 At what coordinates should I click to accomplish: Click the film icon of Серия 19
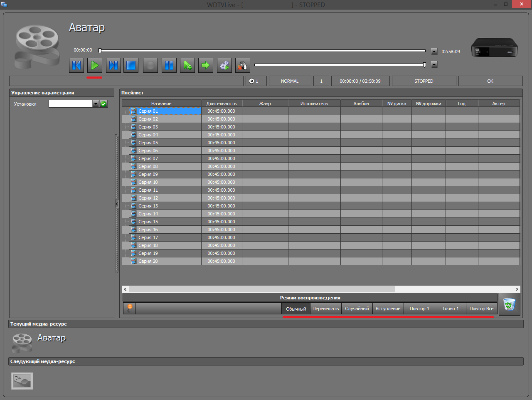(134, 253)
